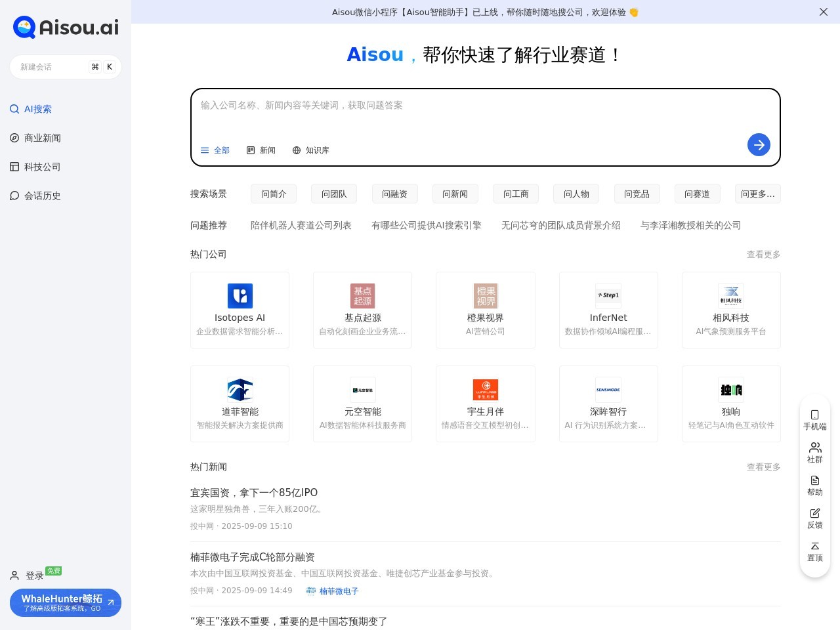Open news “寒王”涨跌不重要
The height and width of the screenshot is (630, 840).
tap(289, 621)
